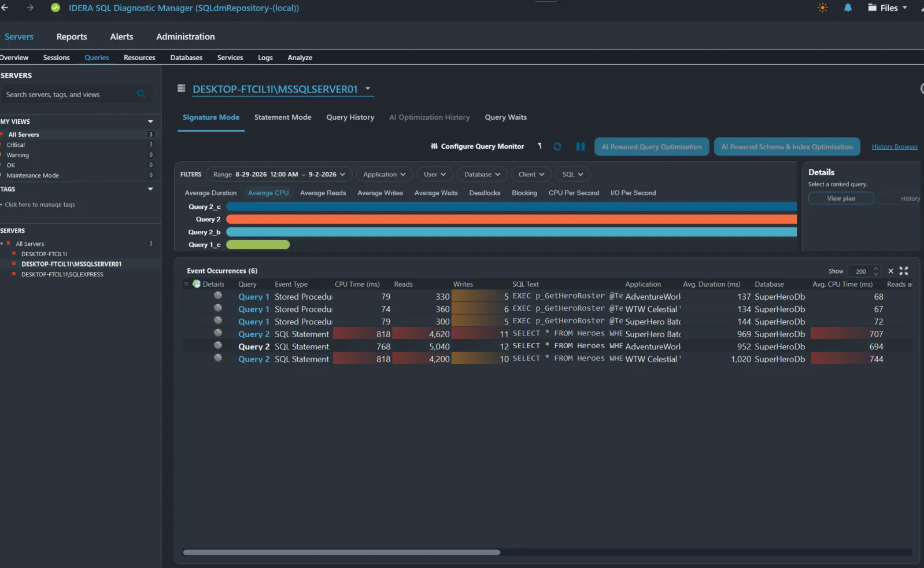This screenshot has height=568, width=924.
Task: Open the Database filter dropdown
Action: pos(482,174)
